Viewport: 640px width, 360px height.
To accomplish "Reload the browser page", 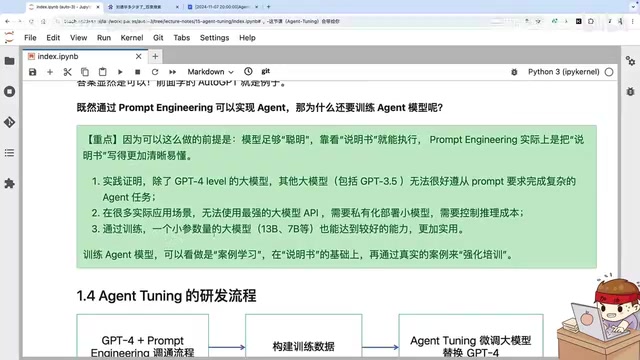I will [31, 21].
